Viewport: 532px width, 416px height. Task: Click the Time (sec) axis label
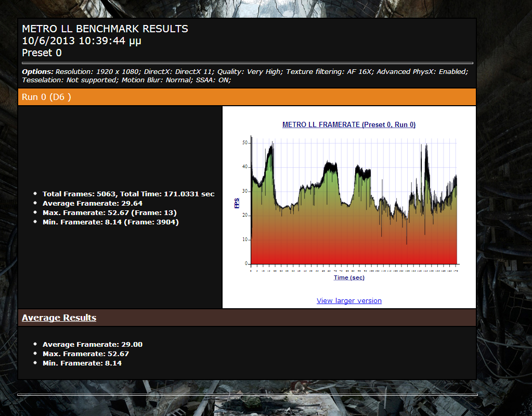point(349,278)
